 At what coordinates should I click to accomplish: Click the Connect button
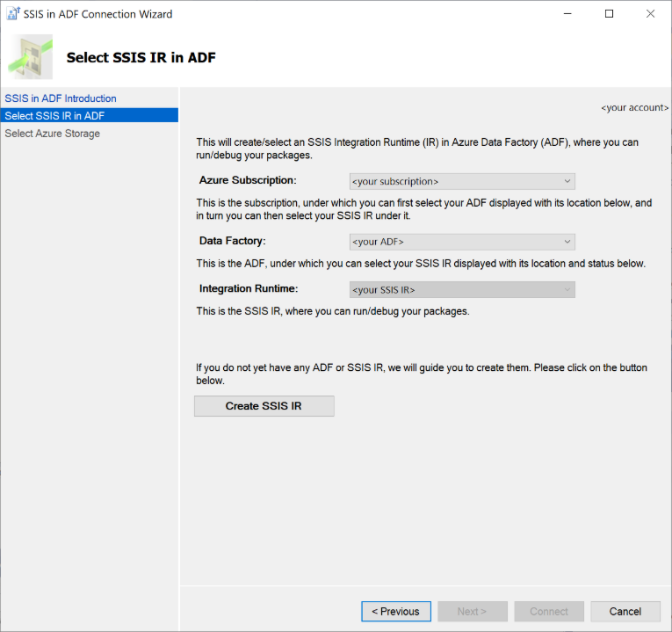pos(549,611)
